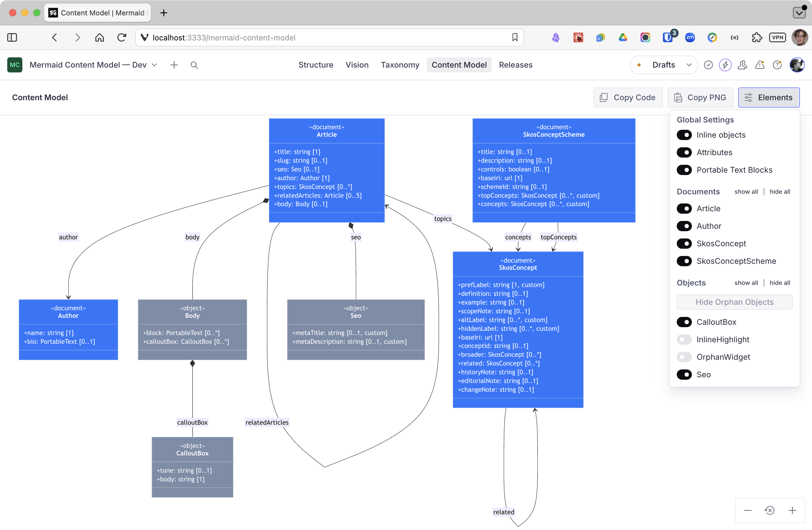This screenshot has height=530, width=812.
Task: Switch to the Structure tab
Action: click(x=315, y=65)
